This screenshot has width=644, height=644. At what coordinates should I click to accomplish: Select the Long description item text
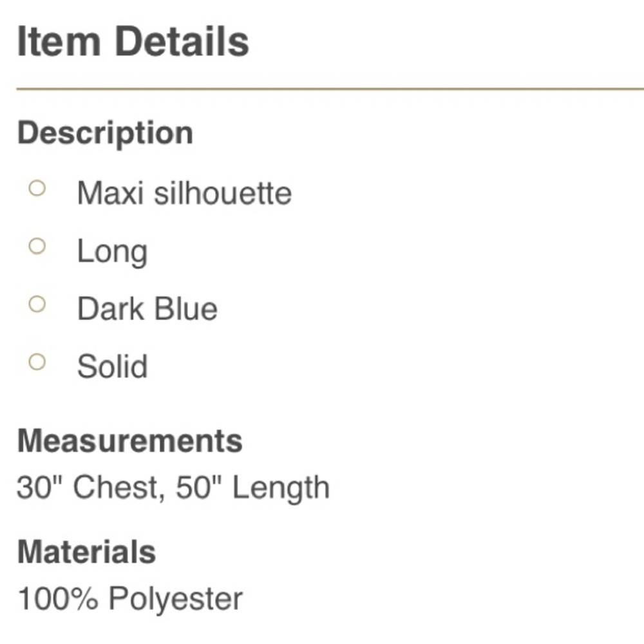pos(112,252)
